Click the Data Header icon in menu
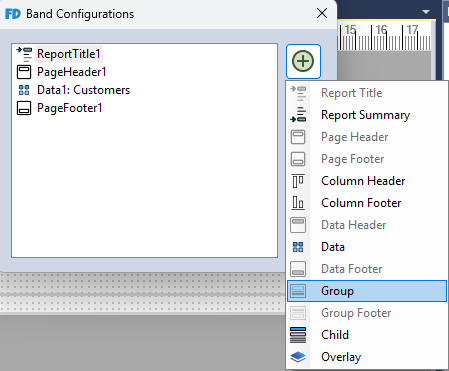The height and width of the screenshot is (371, 449). 298,225
